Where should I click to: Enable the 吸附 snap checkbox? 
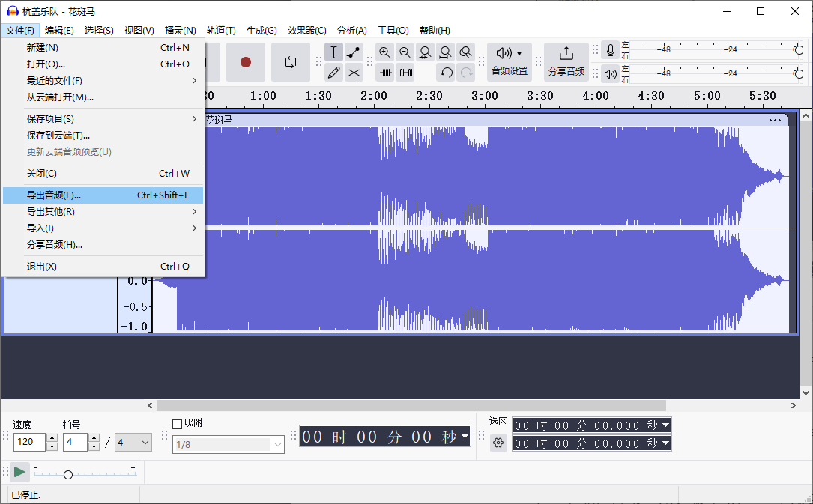click(x=178, y=424)
